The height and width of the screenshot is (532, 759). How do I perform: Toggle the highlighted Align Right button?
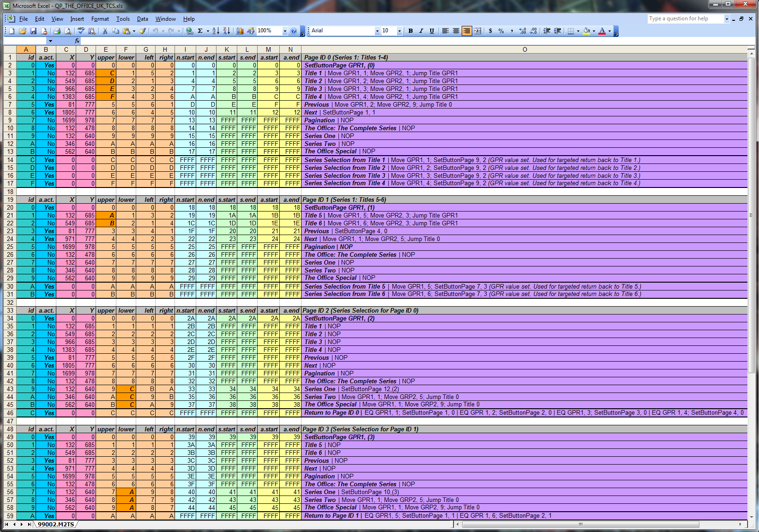point(467,31)
